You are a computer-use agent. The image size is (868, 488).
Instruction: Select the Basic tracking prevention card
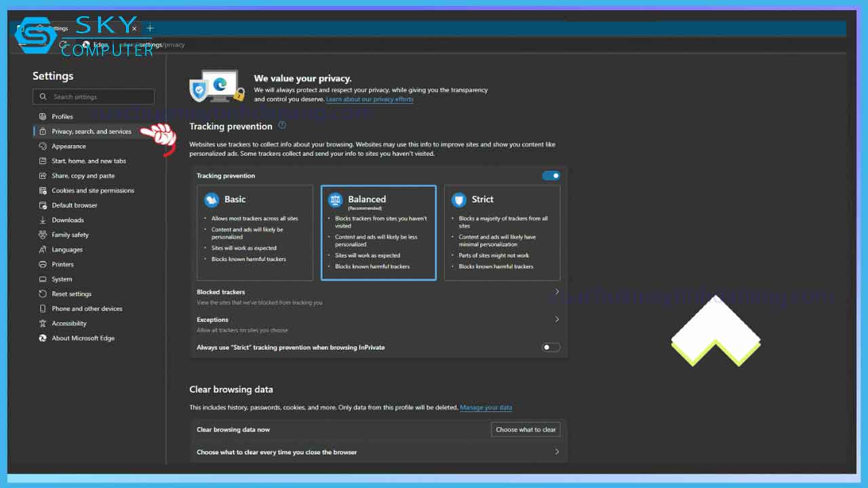(x=255, y=232)
